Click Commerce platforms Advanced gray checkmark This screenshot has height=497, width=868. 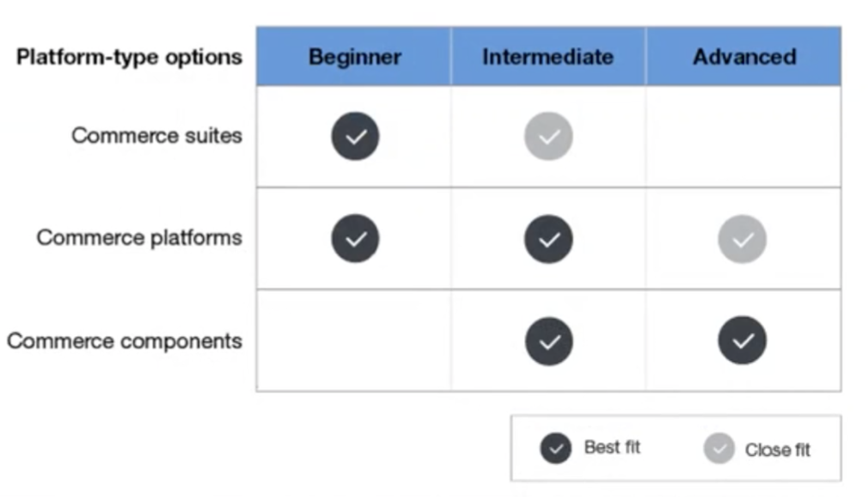tap(743, 239)
